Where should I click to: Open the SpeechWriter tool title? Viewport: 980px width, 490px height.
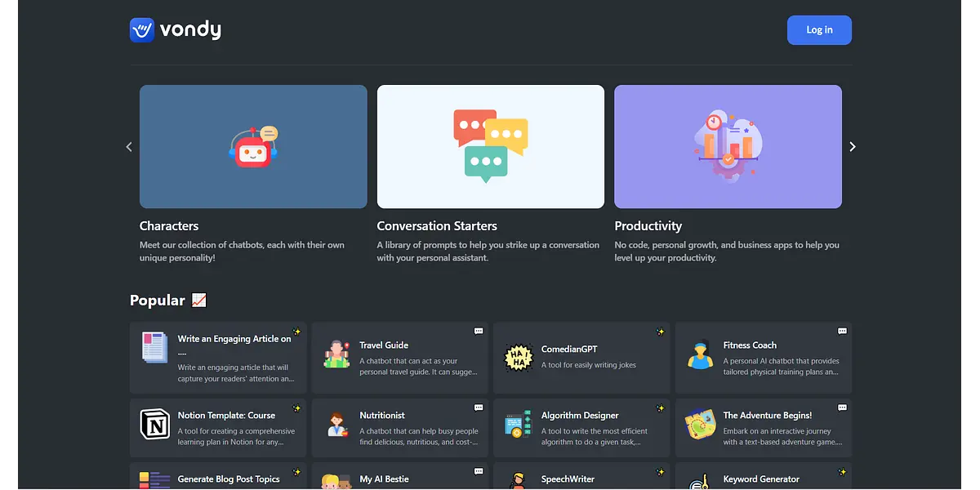568,479
